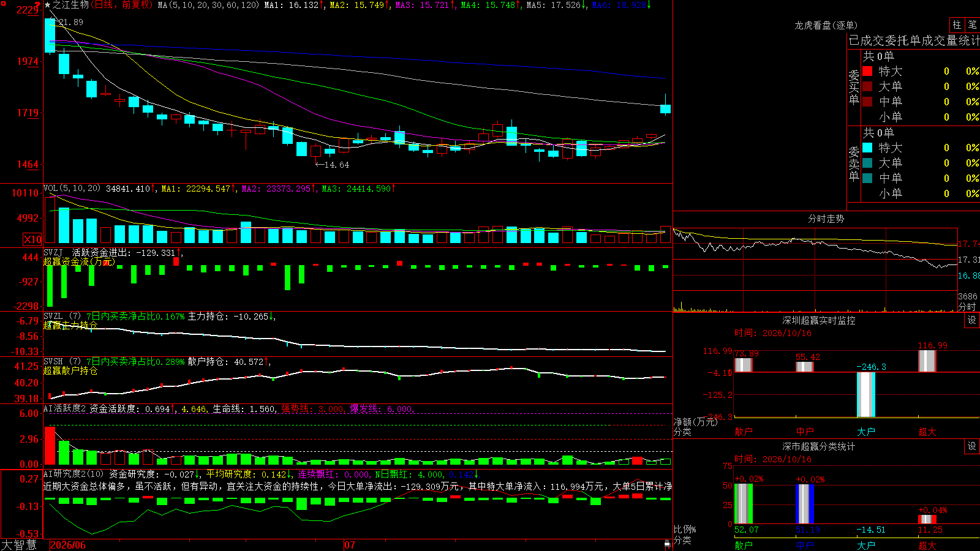This screenshot has width=980, height=551.
Task: Click teal 中单 swatch in 委卖单
Action: [867, 178]
